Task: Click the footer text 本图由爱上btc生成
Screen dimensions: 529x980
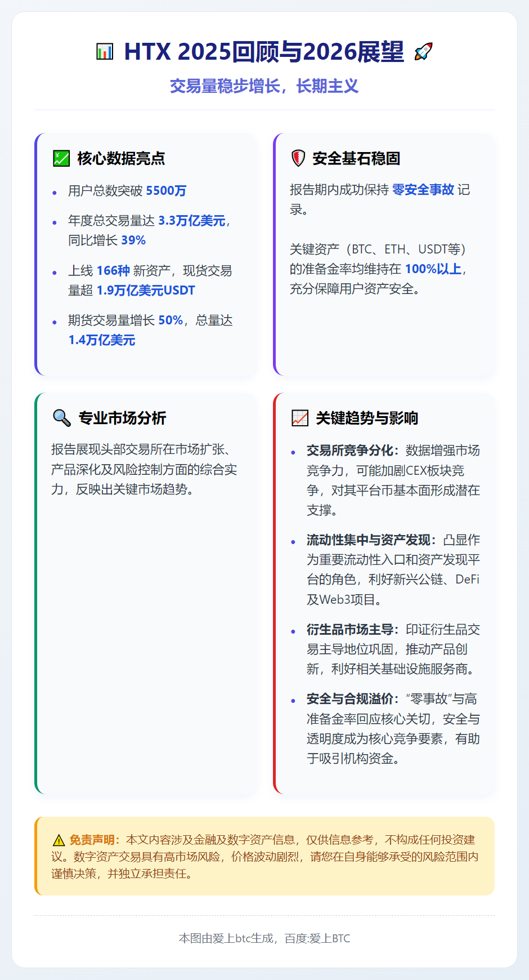Action: [226, 938]
